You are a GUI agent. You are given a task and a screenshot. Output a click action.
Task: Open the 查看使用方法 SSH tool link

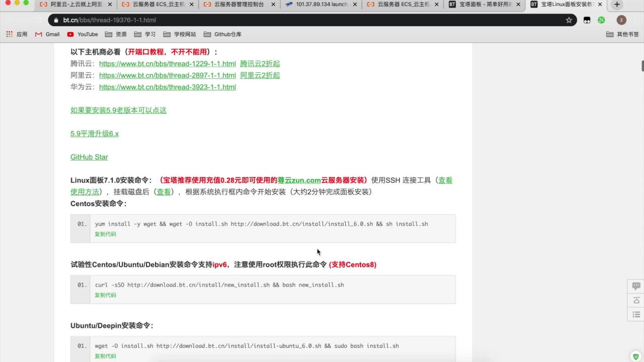tap(85, 192)
